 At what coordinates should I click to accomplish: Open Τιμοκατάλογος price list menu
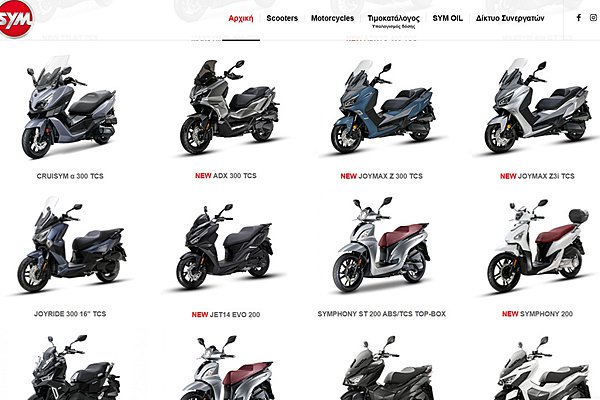coord(393,18)
